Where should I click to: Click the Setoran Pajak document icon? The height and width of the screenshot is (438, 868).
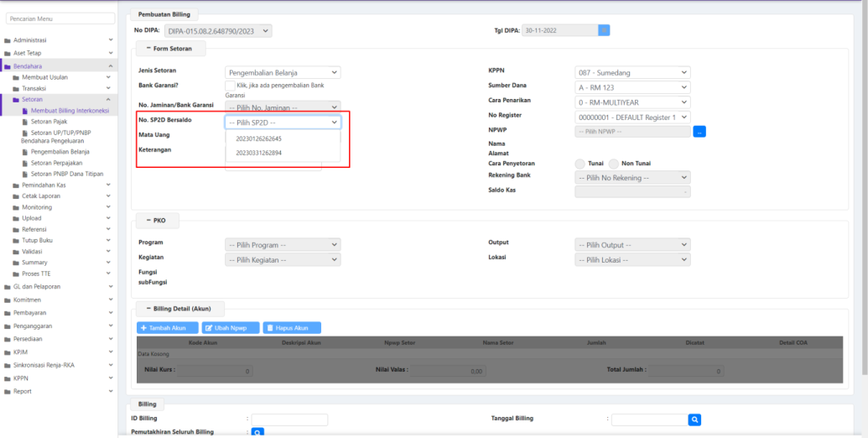pos(24,122)
